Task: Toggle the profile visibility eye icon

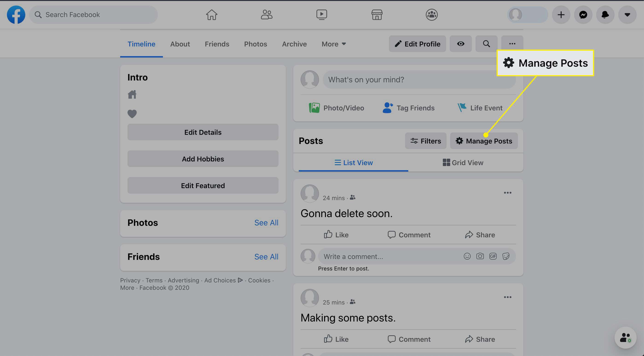Action: (461, 43)
